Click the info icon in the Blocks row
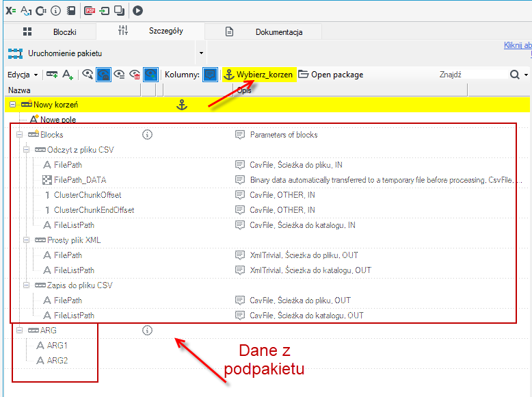This screenshot has height=397, width=532. point(147,135)
